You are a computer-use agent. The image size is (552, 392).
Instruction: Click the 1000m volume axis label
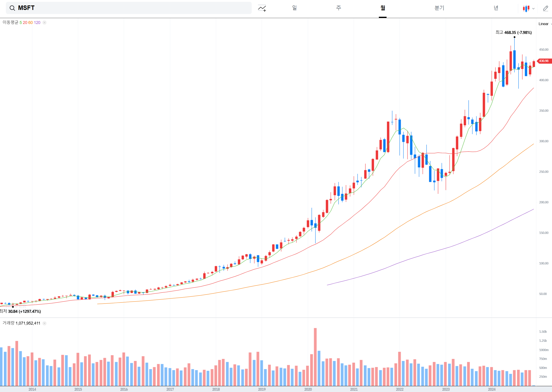[x=544, y=350]
